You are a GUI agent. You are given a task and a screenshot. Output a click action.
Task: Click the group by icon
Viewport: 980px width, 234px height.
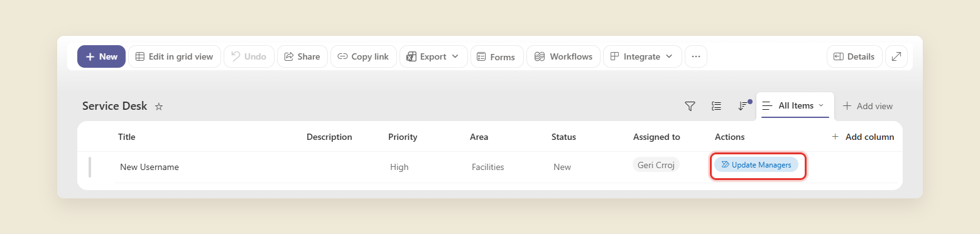tap(716, 106)
